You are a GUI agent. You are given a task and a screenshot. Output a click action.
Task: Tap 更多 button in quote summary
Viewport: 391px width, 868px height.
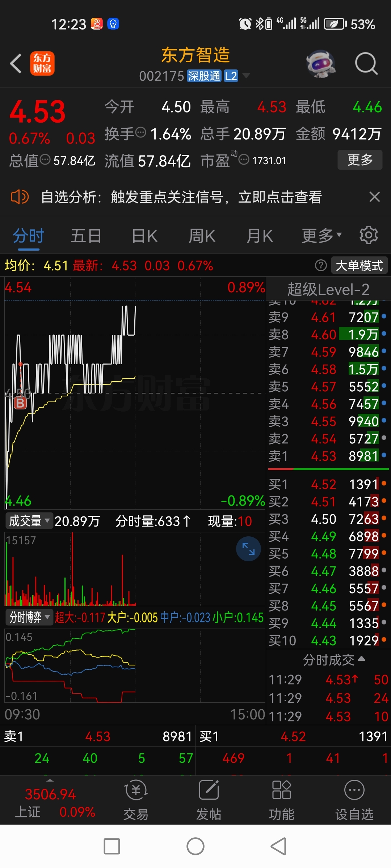pos(360,159)
